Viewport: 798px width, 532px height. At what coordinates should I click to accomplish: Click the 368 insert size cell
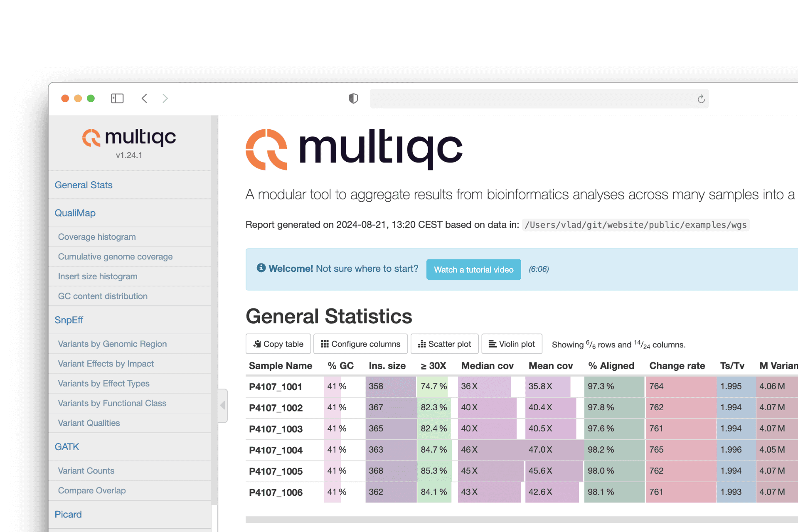coord(391,471)
